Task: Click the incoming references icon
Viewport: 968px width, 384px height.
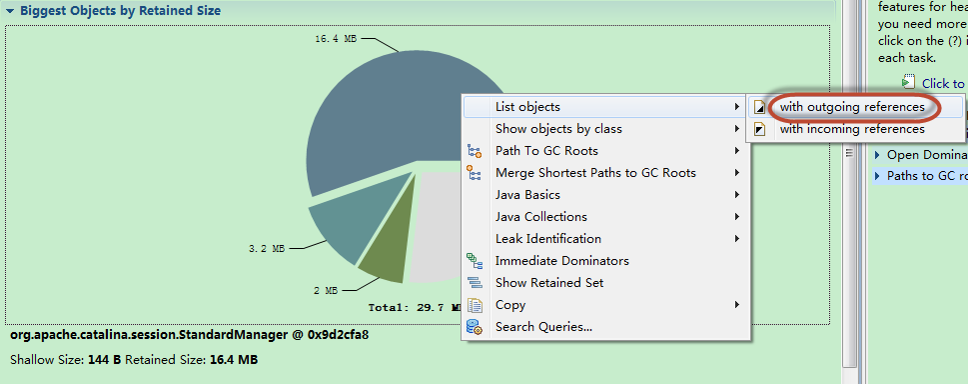Action: [x=761, y=129]
